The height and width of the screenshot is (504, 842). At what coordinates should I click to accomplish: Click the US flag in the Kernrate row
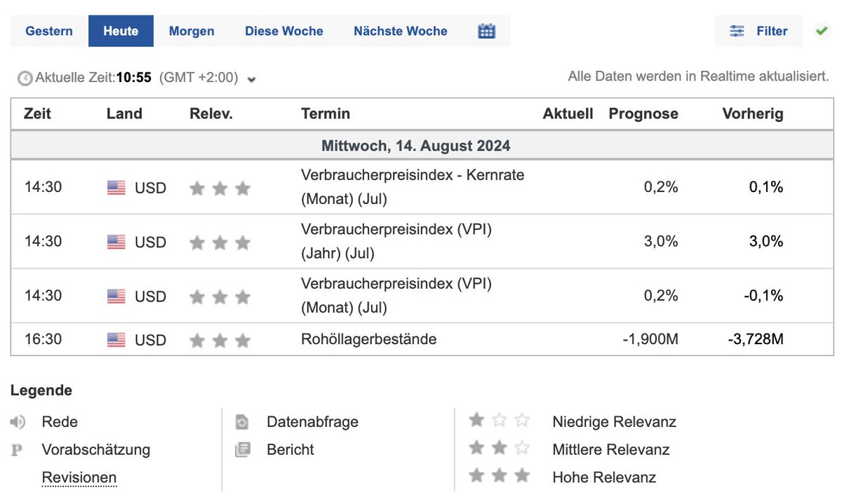[x=116, y=187]
